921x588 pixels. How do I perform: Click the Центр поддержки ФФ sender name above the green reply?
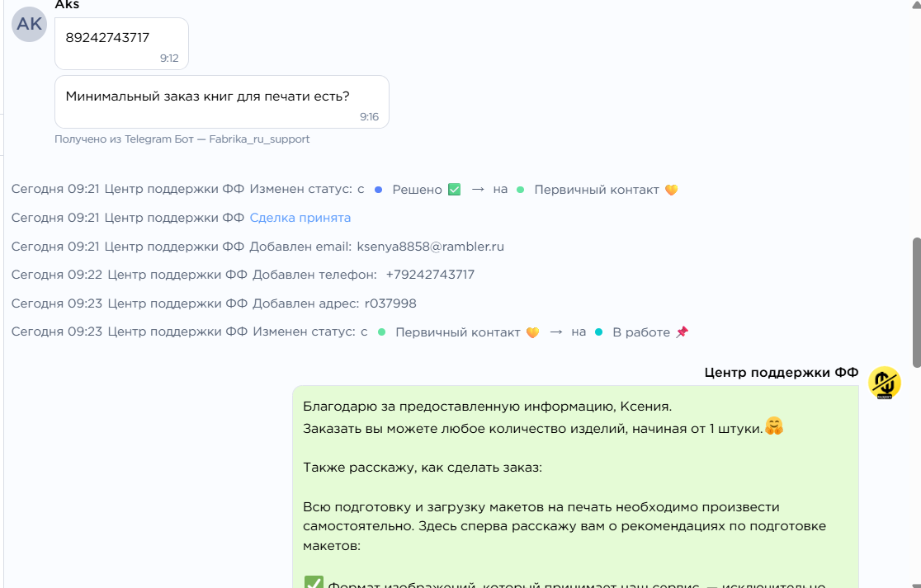pos(782,373)
